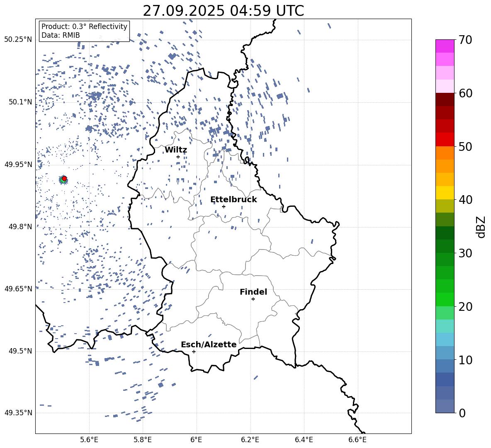
Task: Click the dBZ colorbar axis label
Action: 481,227
